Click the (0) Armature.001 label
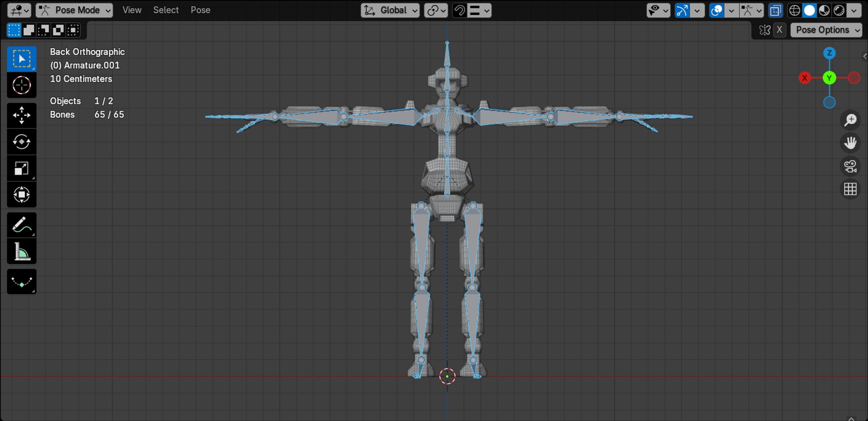Viewport: 868px width, 421px height. click(x=85, y=66)
